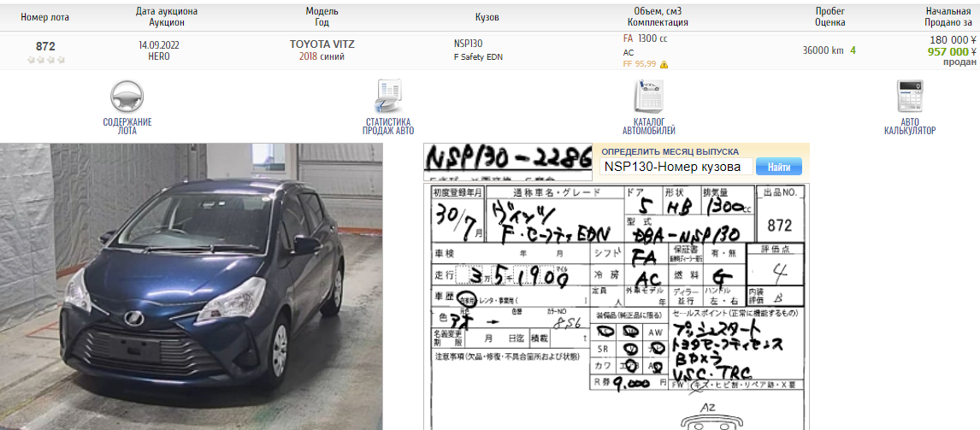Open the Статистика продаж авто document icon
The height and width of the screenshot is (430, 980).
[388, 97]
